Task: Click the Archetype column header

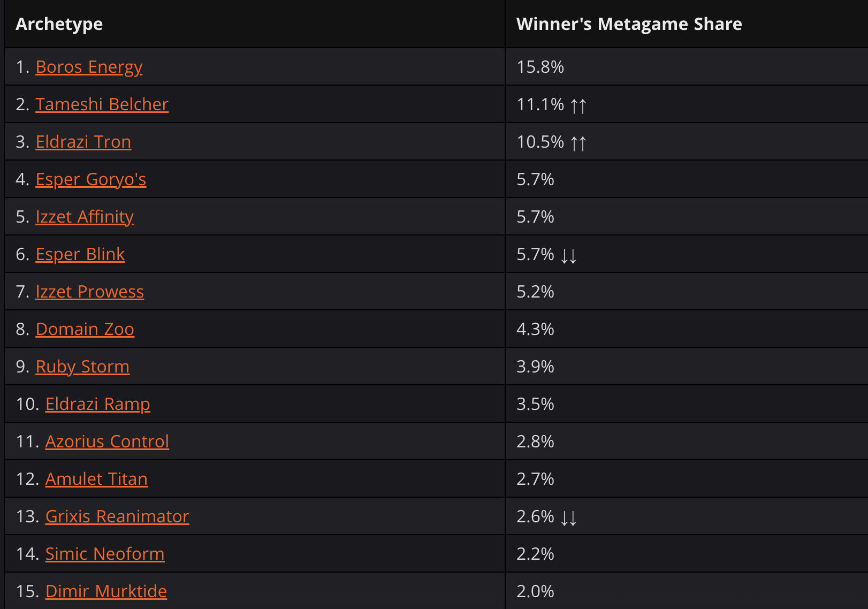Action: pyautogui.click(x=59, y=24)
